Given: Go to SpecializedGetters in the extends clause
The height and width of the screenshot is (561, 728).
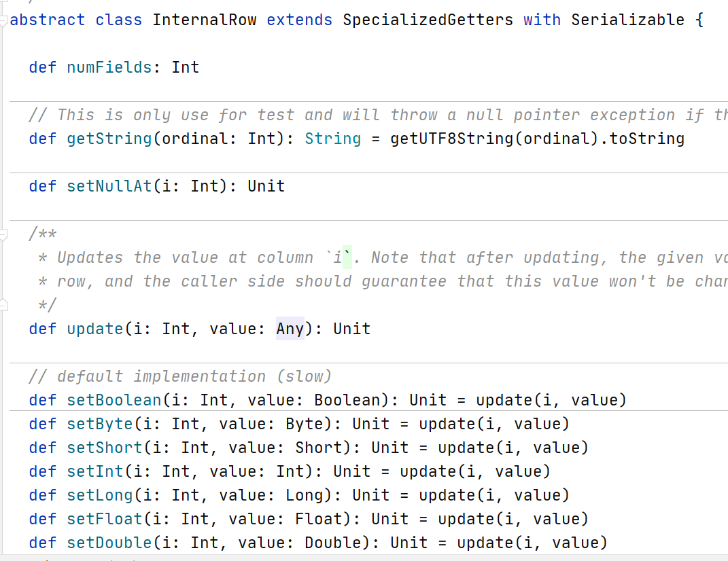Looking at the screenshot, I should point(428,20).
